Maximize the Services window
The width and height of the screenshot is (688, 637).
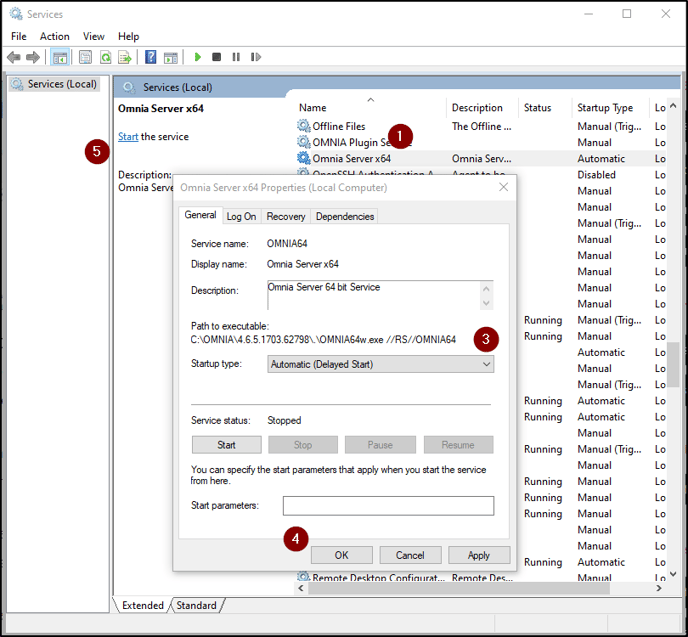click(627, 14)
